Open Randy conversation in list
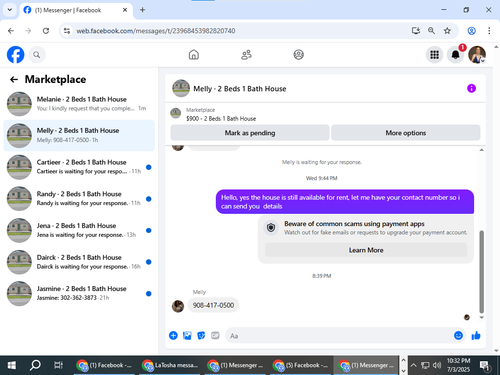This screenshot has width=500, height=375. tap(79, 198)
